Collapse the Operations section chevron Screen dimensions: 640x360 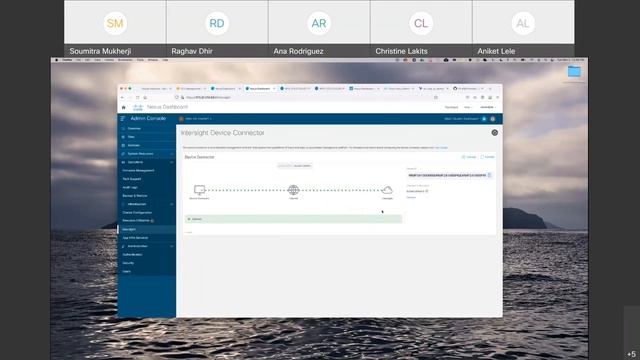pos(172,162)
